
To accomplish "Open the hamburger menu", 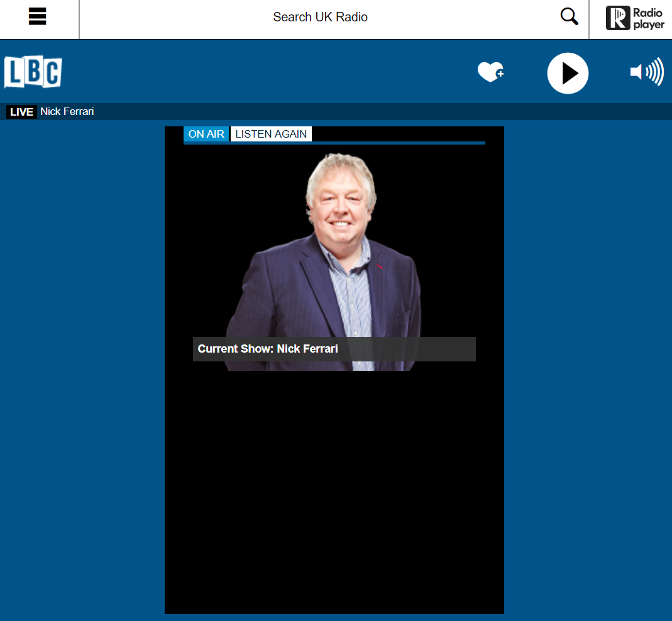I will [x=38, y=17].
